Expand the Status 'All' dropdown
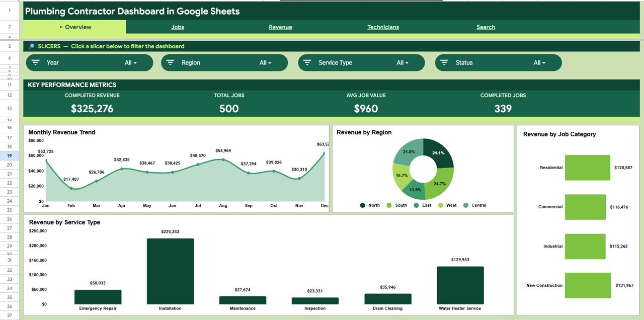The width and height of the screenshot is (644, 320). (x=539, y=63)
